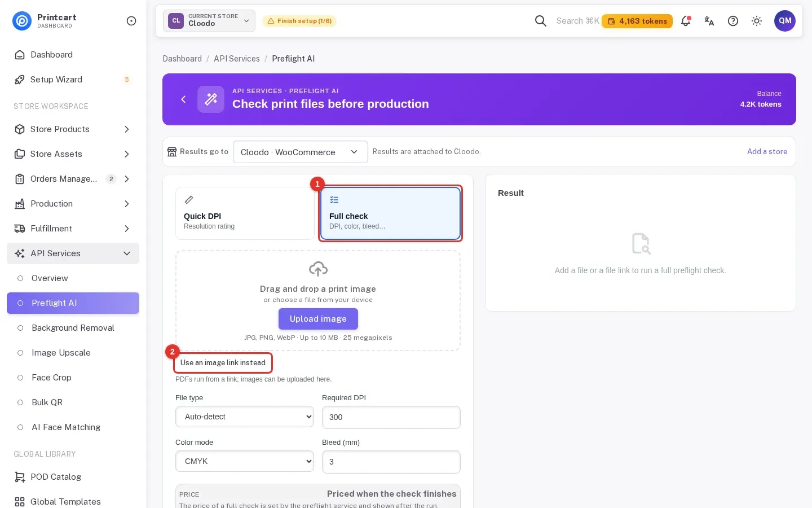Click the Store Products box icon

pyautogui.click(x=20, y=129)
